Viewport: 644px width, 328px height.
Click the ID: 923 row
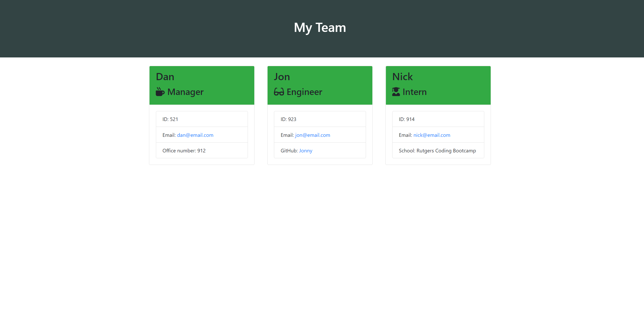click(x=320, y=119)
